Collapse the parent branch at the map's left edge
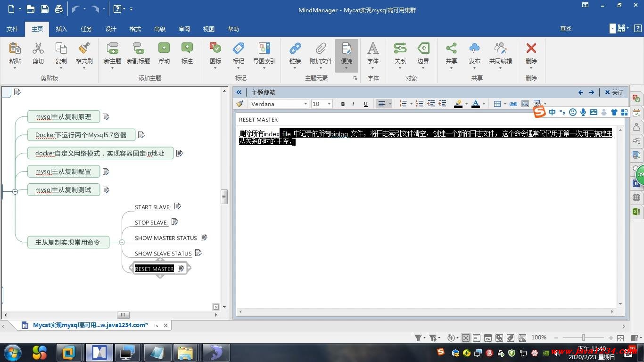The height and width of the screenshot is (362, 644). (x=15, y=192)
